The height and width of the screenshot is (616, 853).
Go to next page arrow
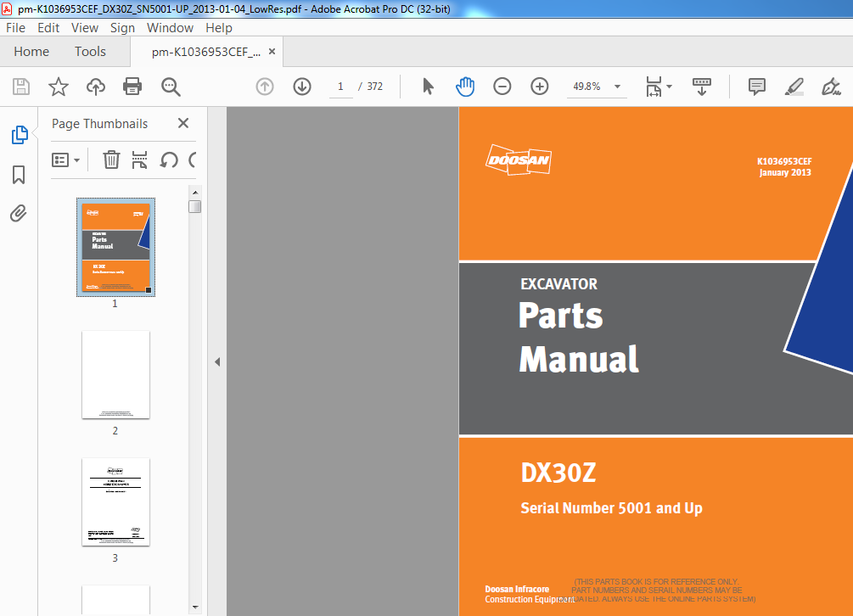click(302, 87)
